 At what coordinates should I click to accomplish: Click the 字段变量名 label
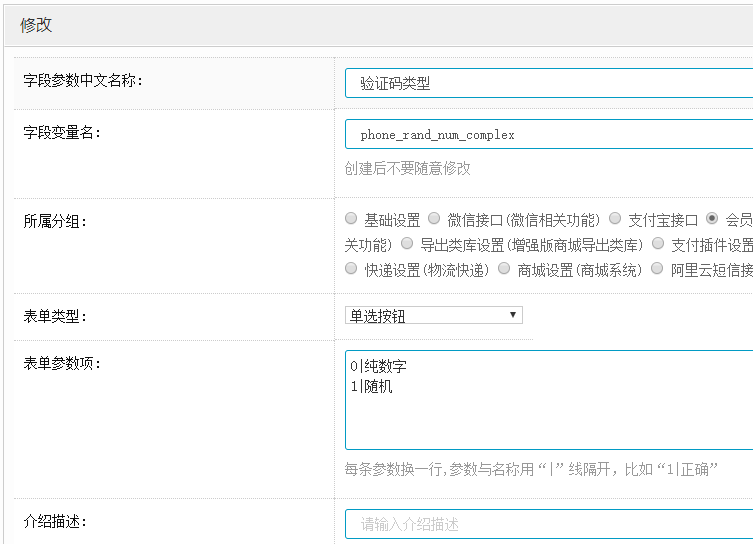62,132
